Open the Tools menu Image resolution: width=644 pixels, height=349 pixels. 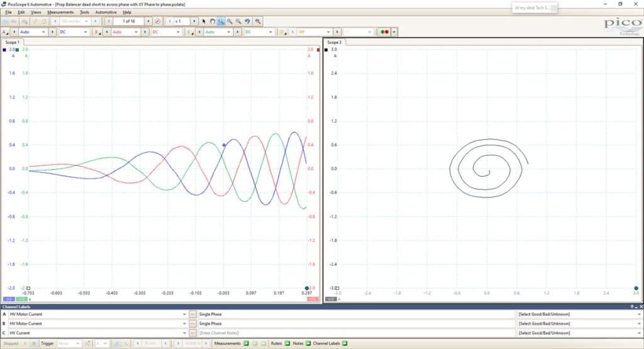(x=84, y=13)
